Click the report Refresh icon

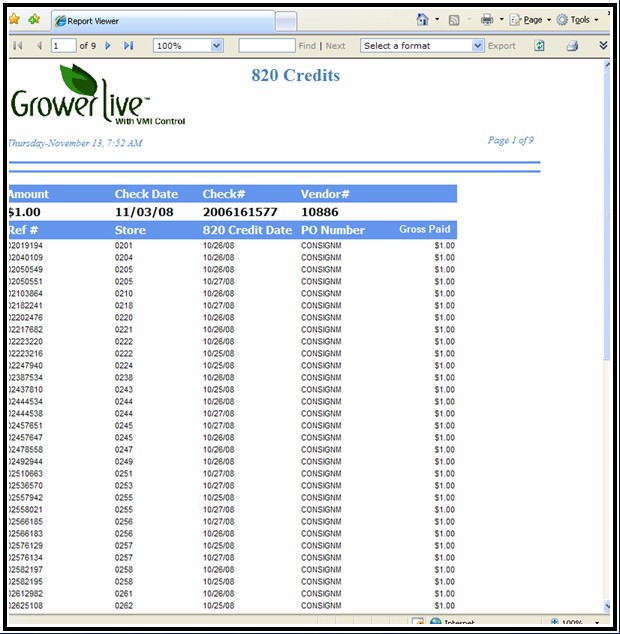540,46
